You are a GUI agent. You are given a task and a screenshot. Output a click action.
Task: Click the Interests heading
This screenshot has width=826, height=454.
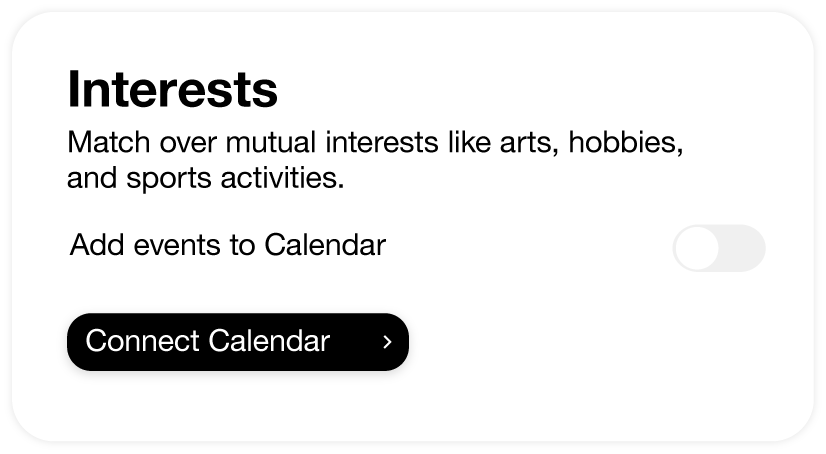click(x=172, y=90)
